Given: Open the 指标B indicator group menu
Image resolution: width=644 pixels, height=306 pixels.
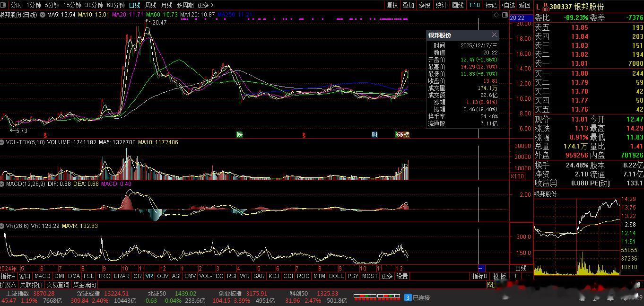Looking at the screenshot, I should [x=480, y=276].
